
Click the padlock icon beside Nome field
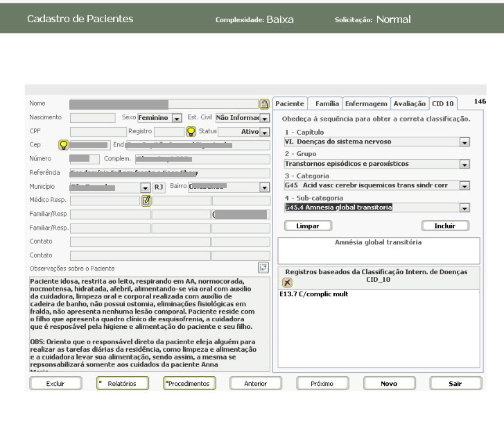click(x=264, y=104)
